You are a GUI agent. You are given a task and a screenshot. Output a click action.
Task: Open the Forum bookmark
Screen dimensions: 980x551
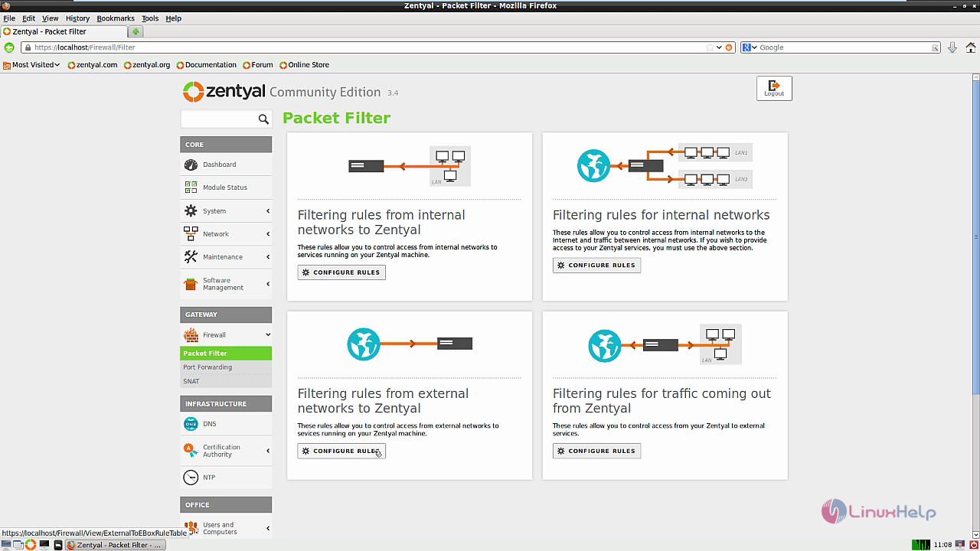257,65
